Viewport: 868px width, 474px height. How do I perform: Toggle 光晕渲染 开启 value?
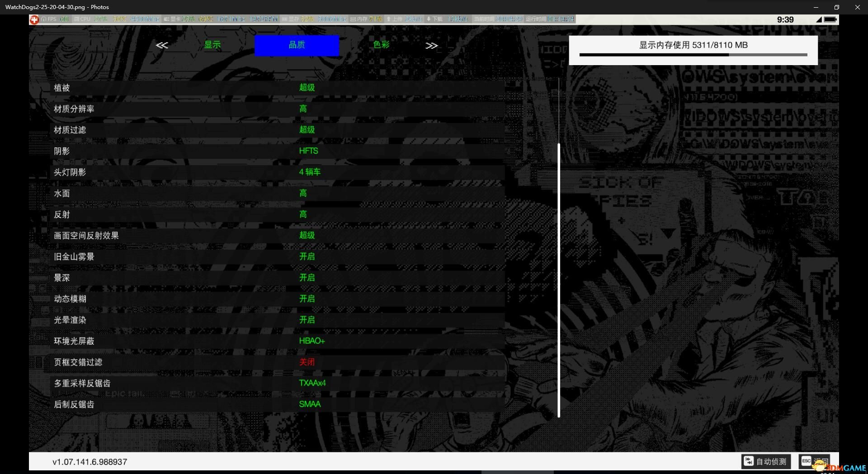point(307,320)
